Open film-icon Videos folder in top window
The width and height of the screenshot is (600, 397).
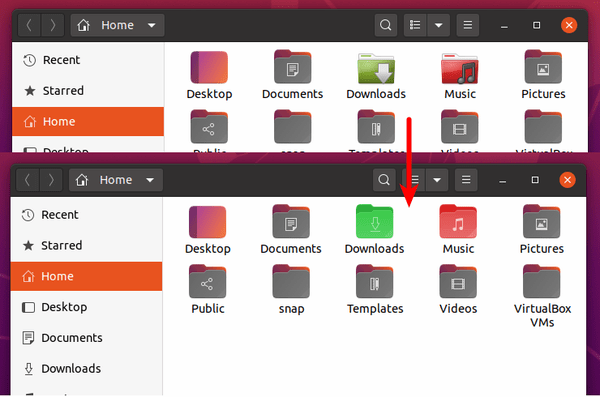click(x=460, y=127)
